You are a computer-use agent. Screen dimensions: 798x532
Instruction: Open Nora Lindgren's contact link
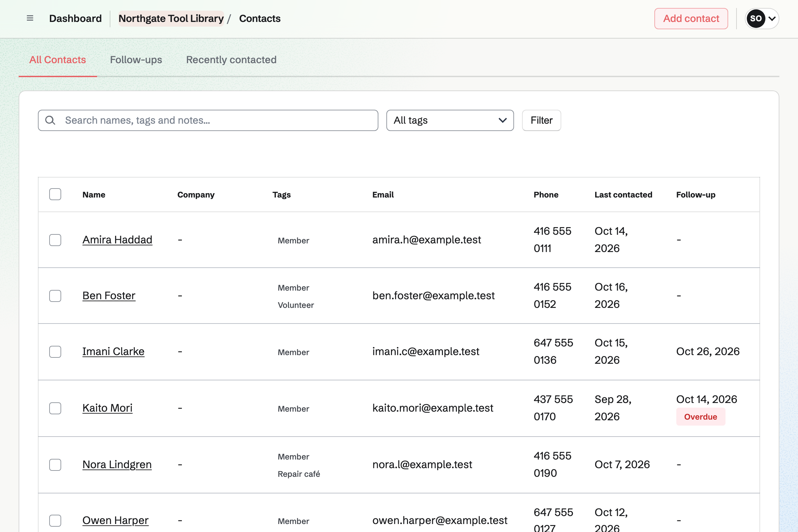tap(117, 465)
